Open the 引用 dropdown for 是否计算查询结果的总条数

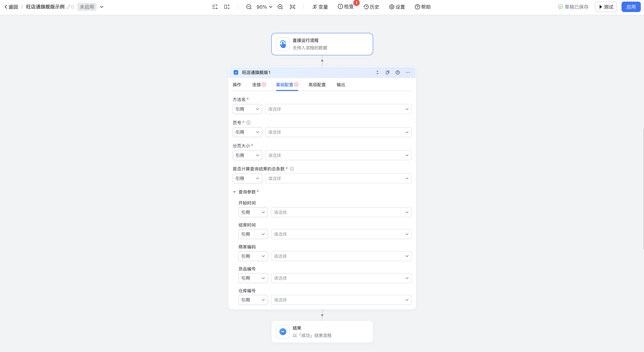(x=247, y=178)
